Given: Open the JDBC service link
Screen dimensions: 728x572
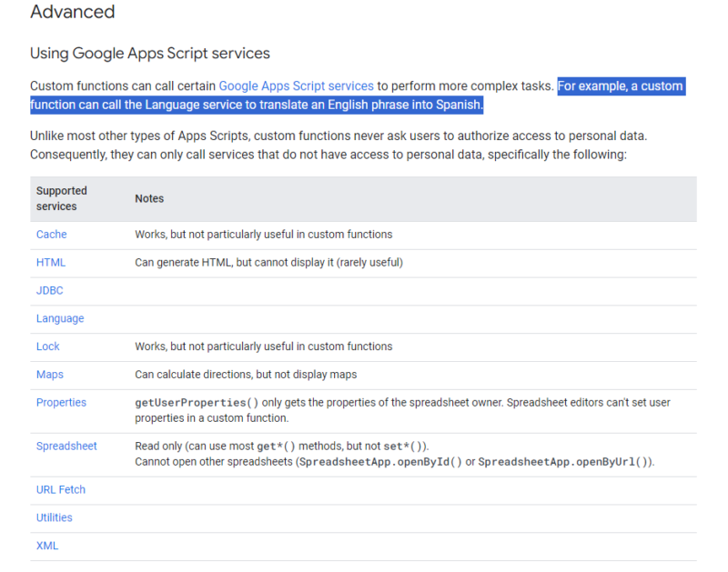Looking at the screenshot, I should click(50, 291).
